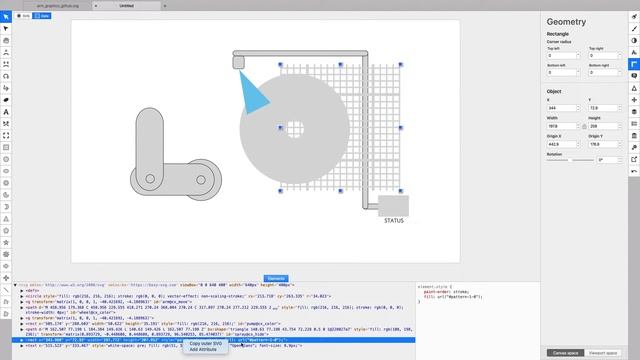Select the Cog shape tool
This screenshot has height=360, width=640.
[6, 254]
